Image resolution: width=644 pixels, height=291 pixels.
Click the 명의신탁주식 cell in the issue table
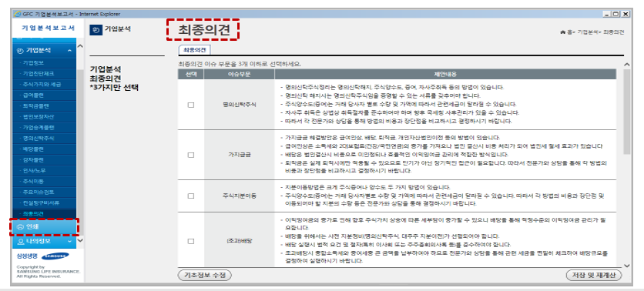point(240,105)
